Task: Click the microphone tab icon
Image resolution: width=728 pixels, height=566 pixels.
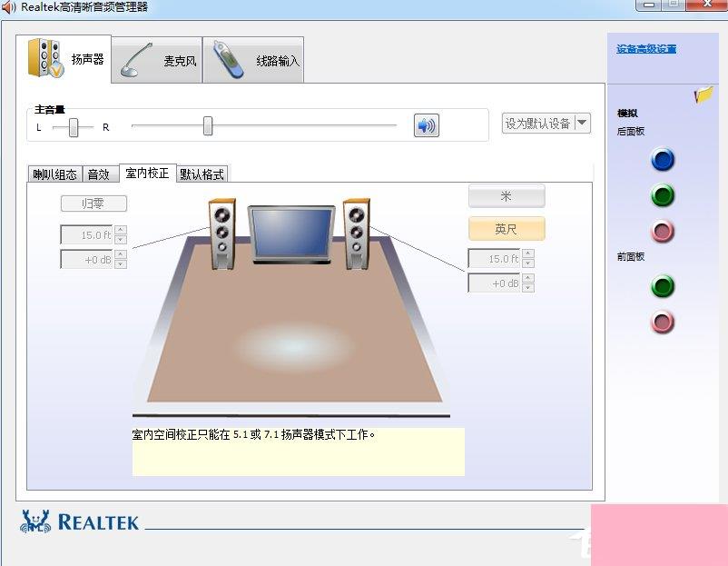Action: click(135, 60)
